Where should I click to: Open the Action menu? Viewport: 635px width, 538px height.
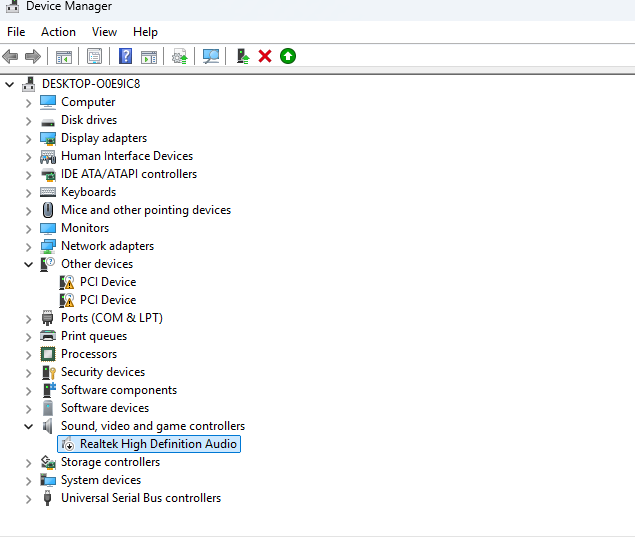point(58,32)
